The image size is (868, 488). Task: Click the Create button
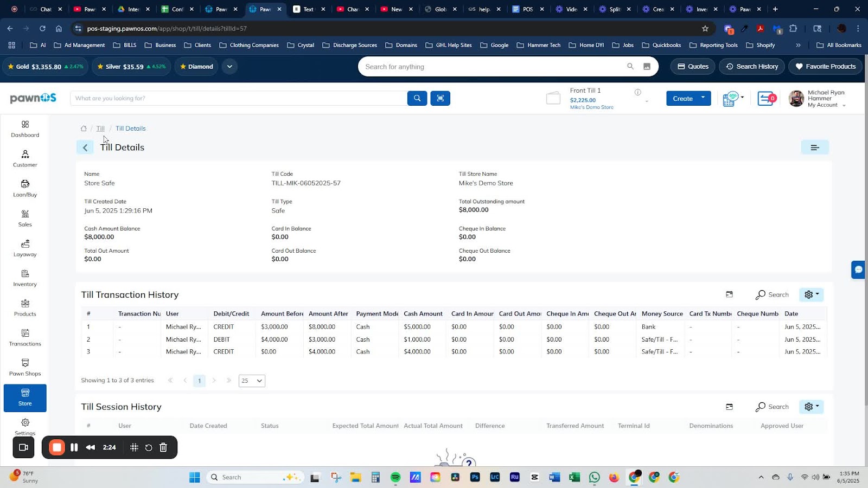point(682,98)
